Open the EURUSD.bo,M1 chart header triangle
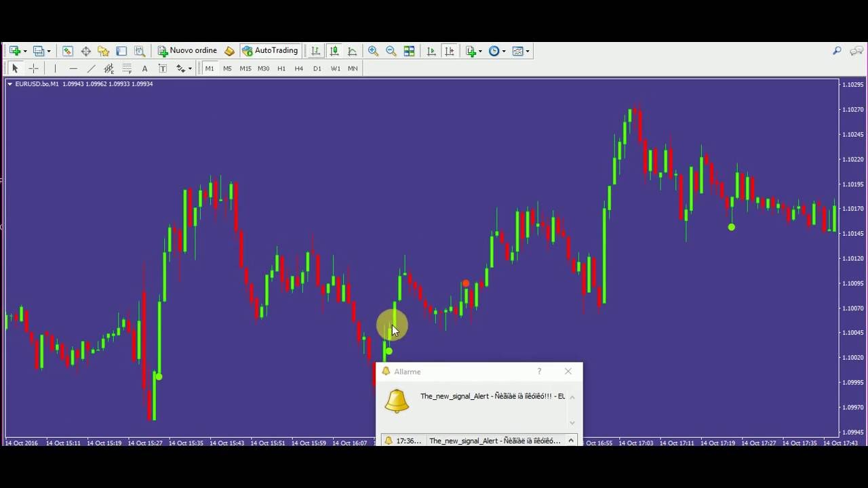868x488 pixels. (x=9, y=84)
